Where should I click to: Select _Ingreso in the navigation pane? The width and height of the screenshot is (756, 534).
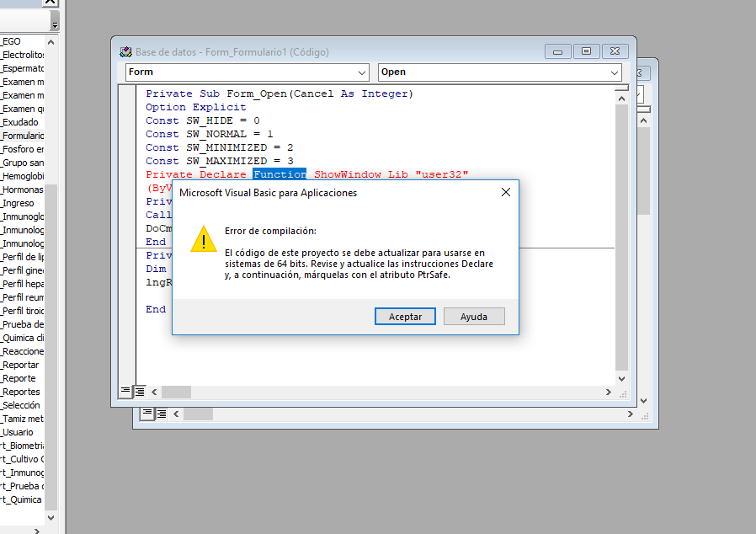pyautogui.click(x=18, y=203)
